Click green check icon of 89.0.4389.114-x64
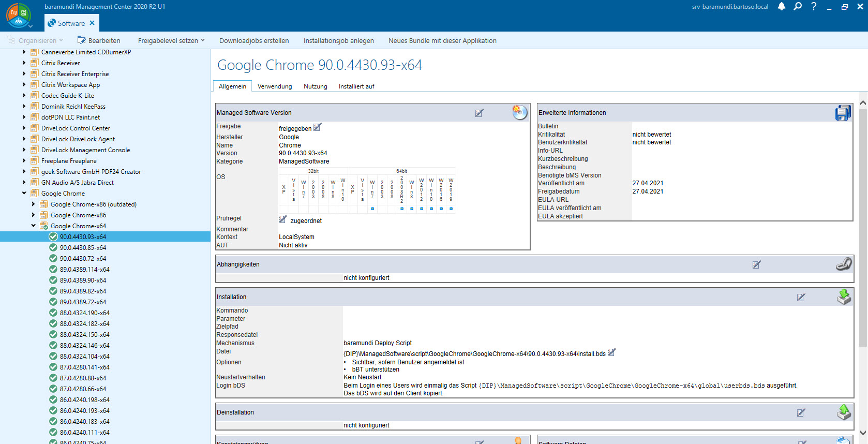This screenshot has width=868, height=444. click(53, 269)
